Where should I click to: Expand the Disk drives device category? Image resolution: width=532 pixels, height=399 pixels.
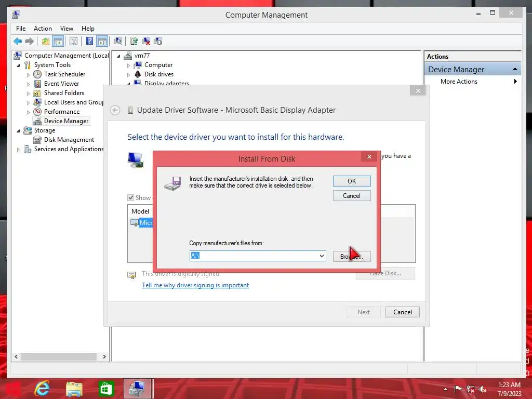coord(129,75)
